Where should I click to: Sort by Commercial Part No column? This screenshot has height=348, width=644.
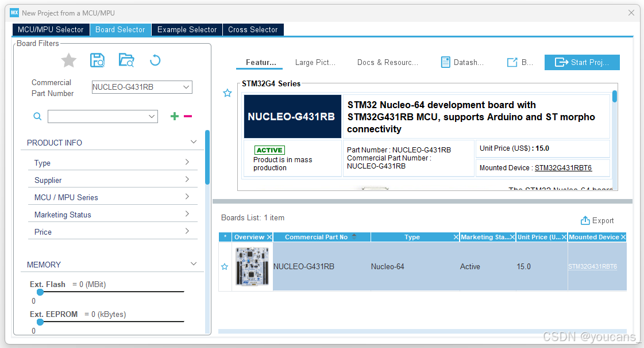point(322,237)
